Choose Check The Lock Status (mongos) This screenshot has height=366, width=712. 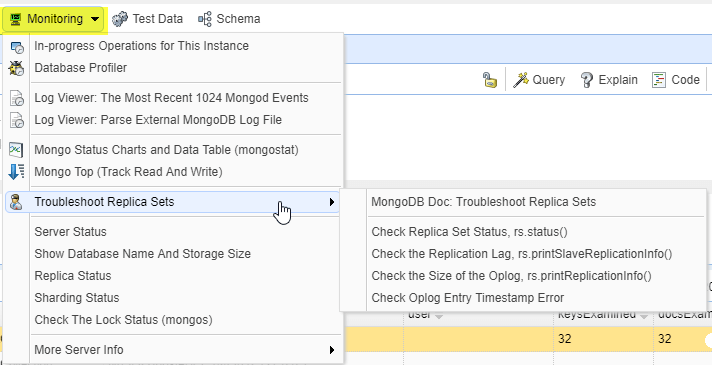(x=173, y=320)
